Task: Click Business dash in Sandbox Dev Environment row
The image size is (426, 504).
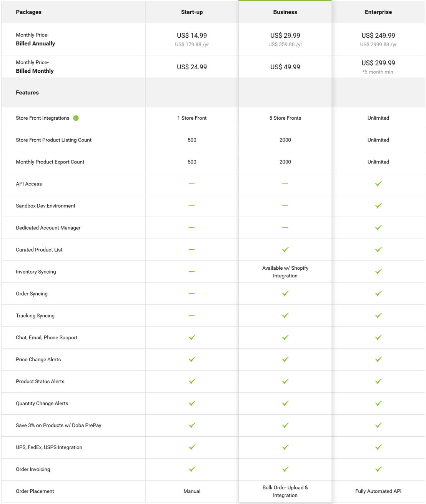Action: [x=285, y=206]
